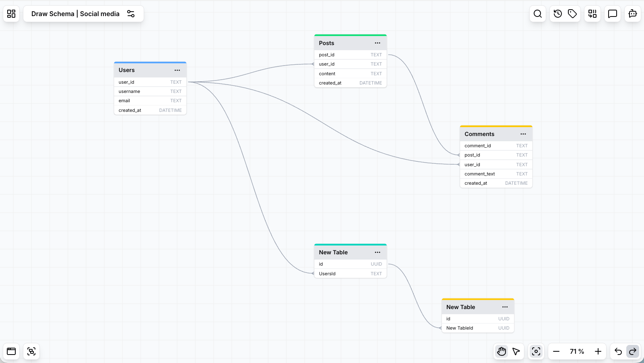
Task: Activate the hand pan tool
Action: (502, 351)
